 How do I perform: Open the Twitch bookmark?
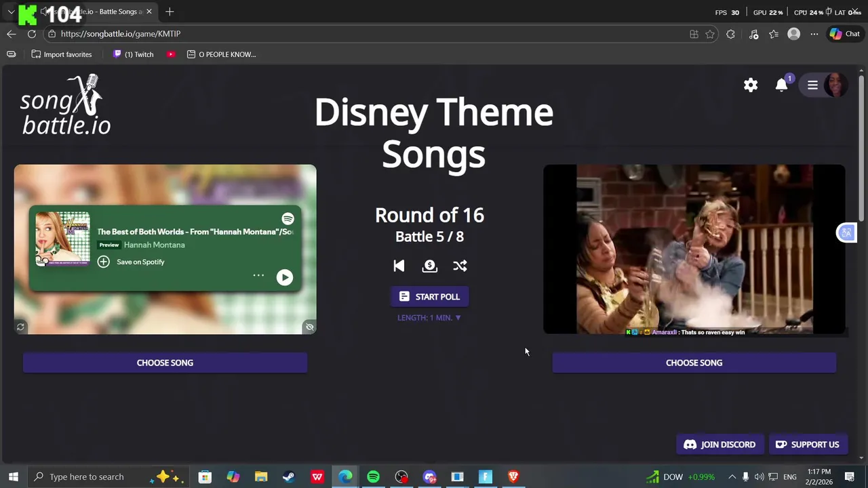click(x=134, y=54)
